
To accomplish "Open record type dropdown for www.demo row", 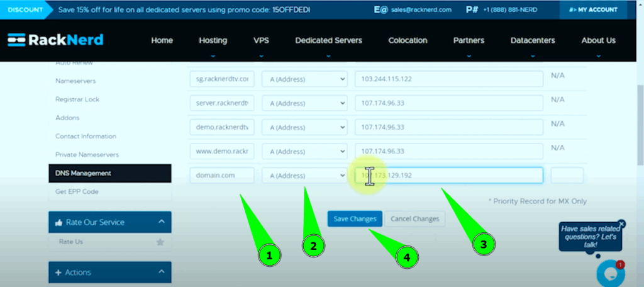I will 305,151.
